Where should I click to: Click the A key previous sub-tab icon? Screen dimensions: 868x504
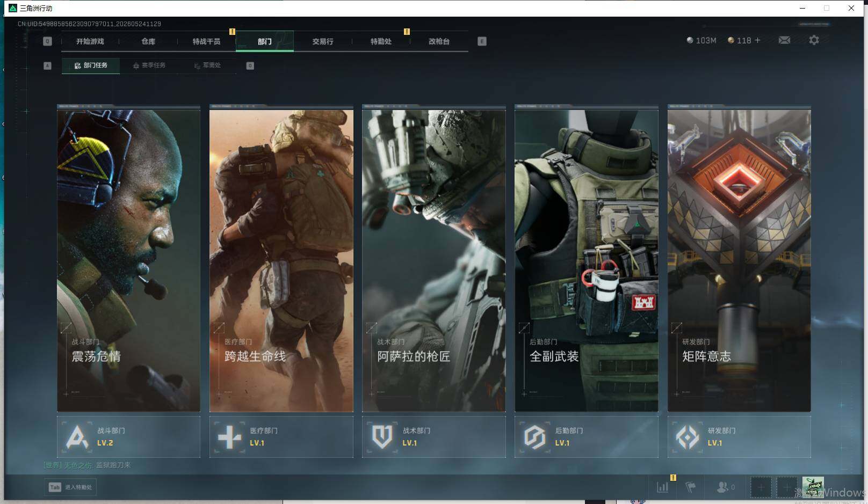coord(47,65)
